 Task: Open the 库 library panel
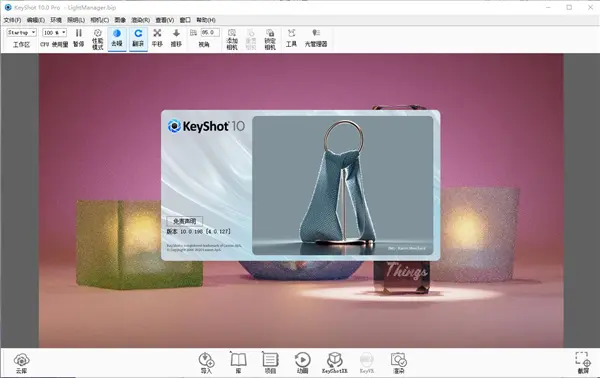click(238, 363)
